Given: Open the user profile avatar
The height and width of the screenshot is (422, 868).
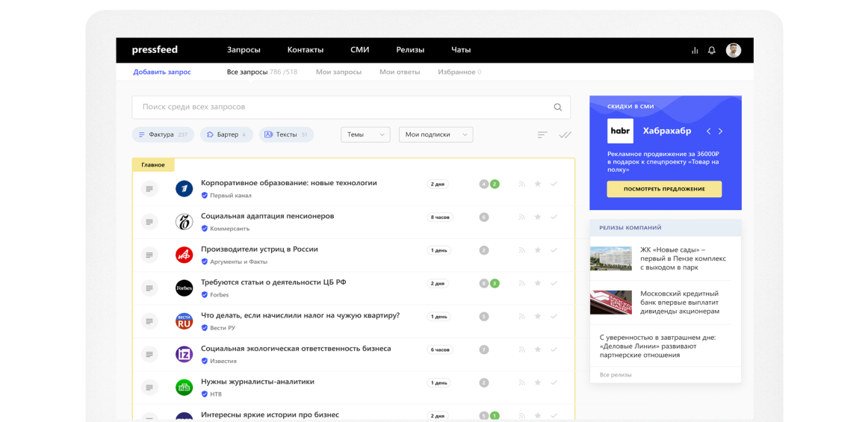Looking at the screenshot, I should (734, 50).
